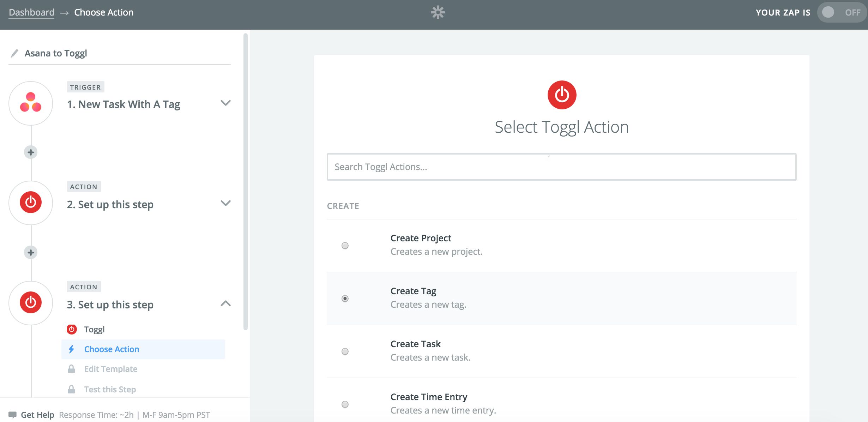Click the Toggl icon for step 3

tap(31, 303)
